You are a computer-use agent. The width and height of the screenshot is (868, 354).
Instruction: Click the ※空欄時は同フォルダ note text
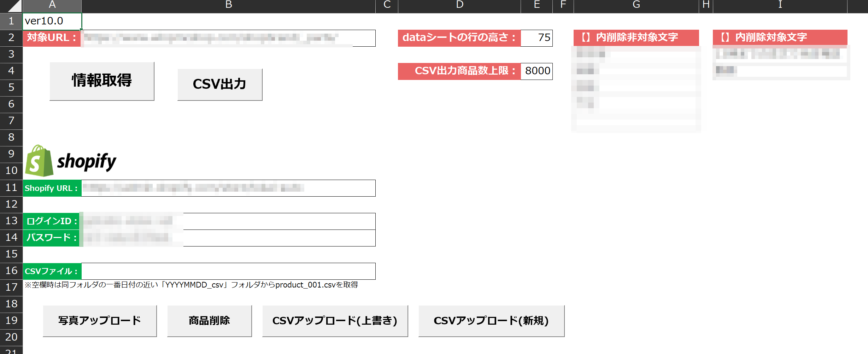pyautogui.click(x=191, y=285)
